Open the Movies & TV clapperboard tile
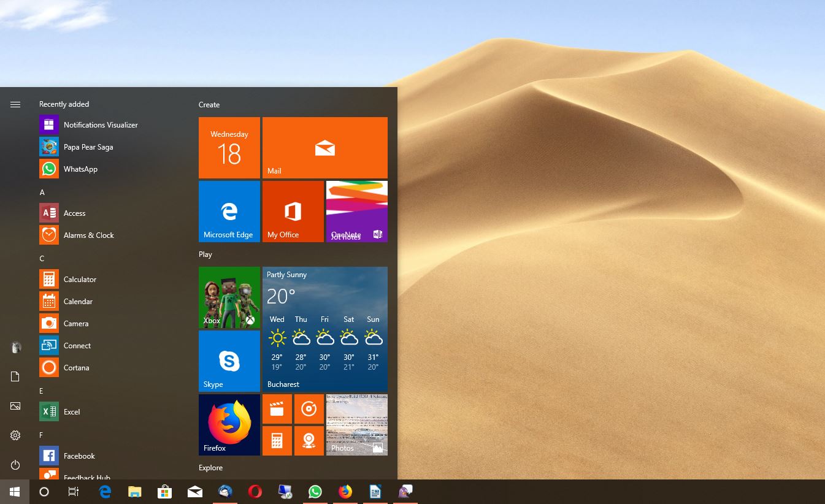The image size is (825, 504). [277, 409]
